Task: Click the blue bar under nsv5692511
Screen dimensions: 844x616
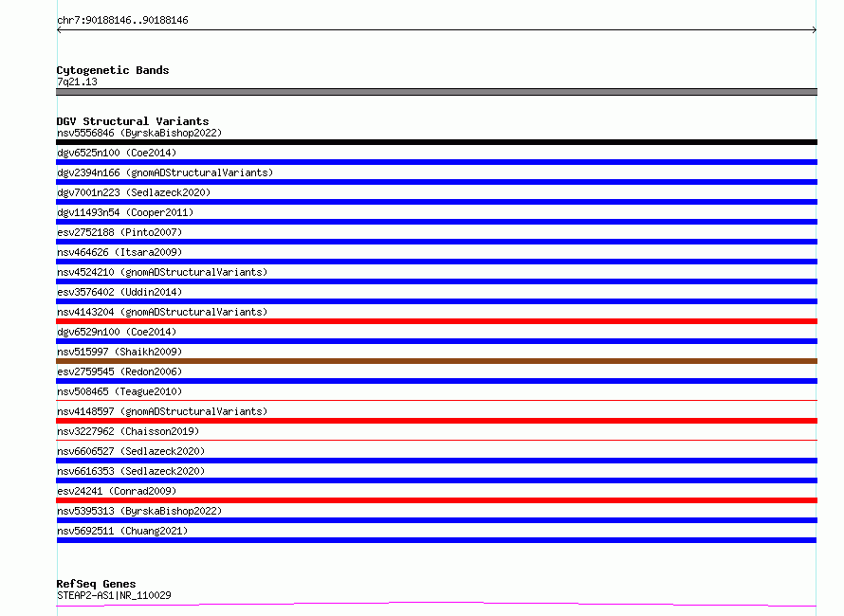Action: pyautogui.click(x=436, y=540)
